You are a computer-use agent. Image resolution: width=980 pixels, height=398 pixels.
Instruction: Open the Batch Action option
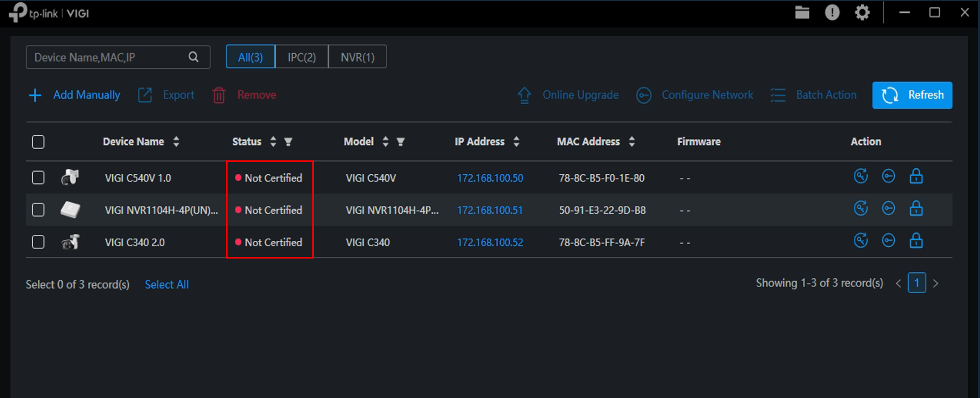(x=814, y=95)
